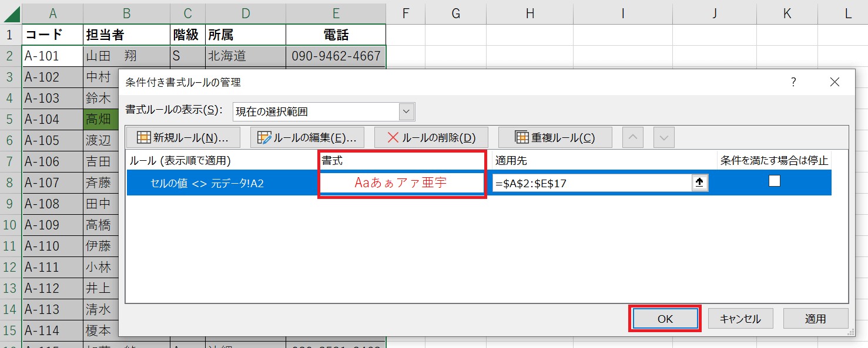Move the rule up with the up arrow

pyautogui.click(x=632, y=138)
